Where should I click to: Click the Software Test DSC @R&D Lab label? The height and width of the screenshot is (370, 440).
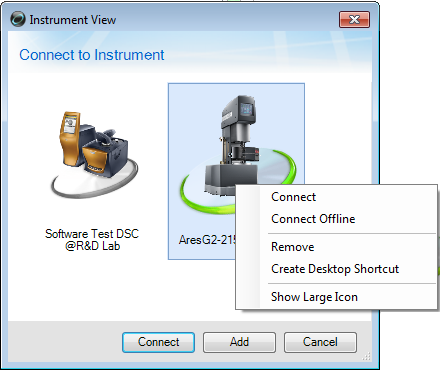92,240
